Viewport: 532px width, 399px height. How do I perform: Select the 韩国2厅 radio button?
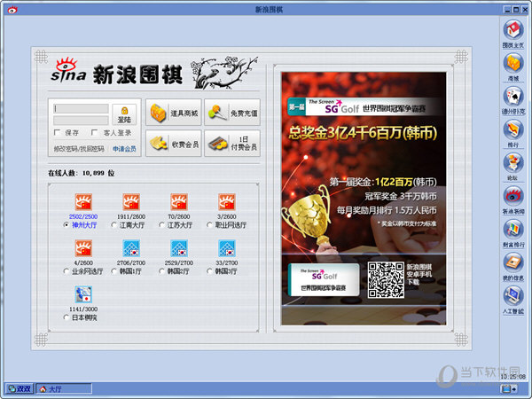(x=162, y=271)
